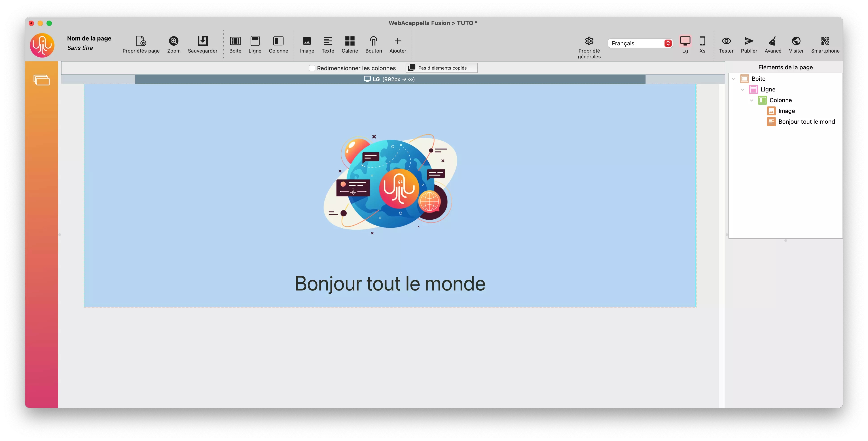The image size is (868, 441).
Task: Add a Ligne row
Action: tap(255, 45)
